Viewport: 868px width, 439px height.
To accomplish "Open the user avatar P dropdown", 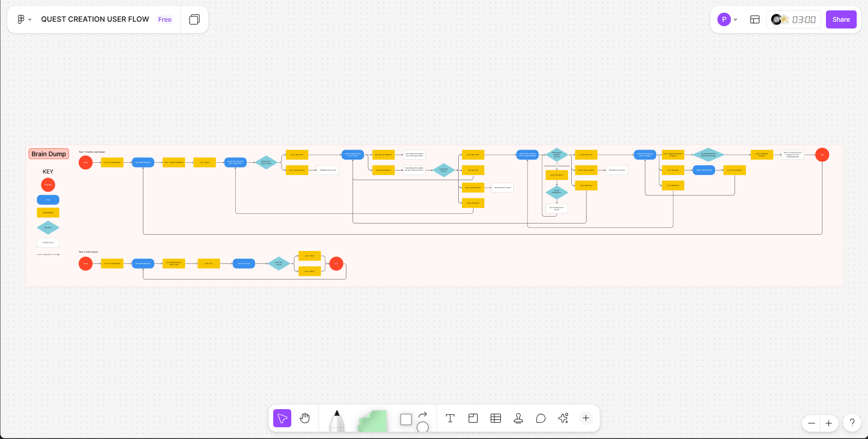I will pyautogui.click(x=727, y=19).
